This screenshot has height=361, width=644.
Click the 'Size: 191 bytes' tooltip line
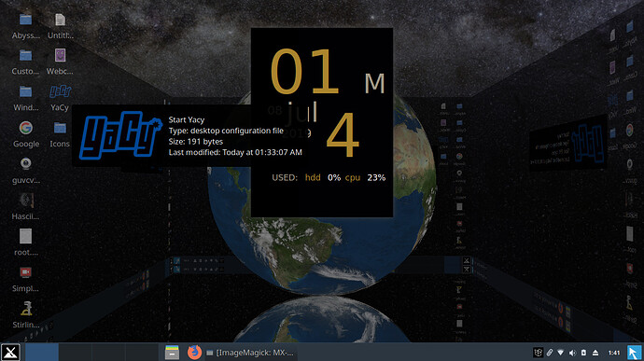[196, 141]
